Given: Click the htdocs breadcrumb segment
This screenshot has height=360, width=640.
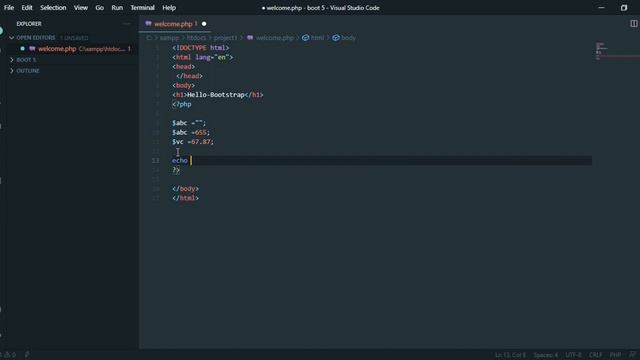Looking at the screenshot, I should (x=196, y=38).
